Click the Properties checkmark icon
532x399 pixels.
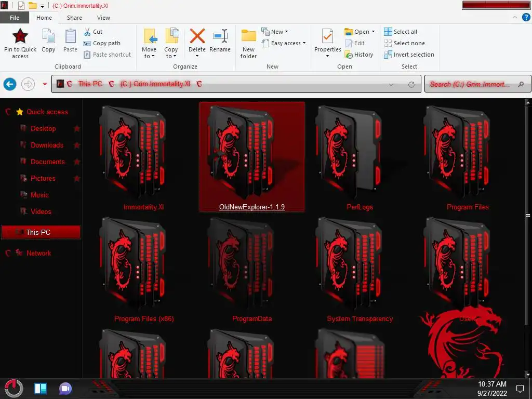[327, 36]
